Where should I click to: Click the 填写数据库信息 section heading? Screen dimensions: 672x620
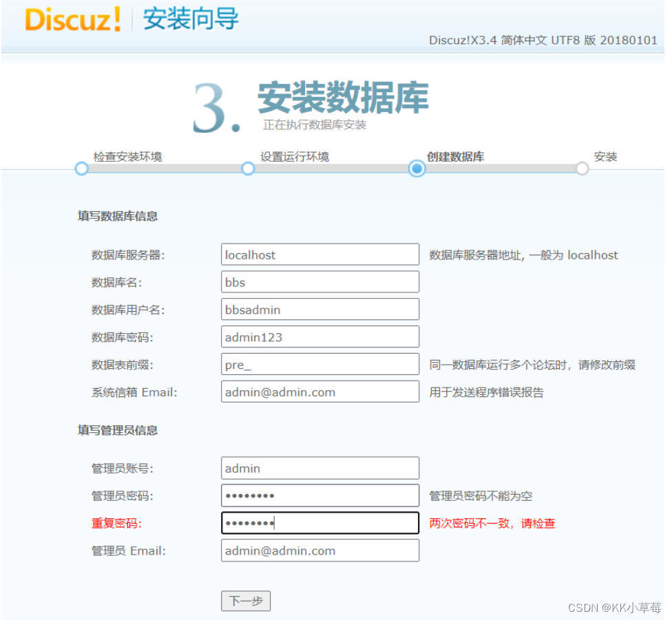(118, 216)
